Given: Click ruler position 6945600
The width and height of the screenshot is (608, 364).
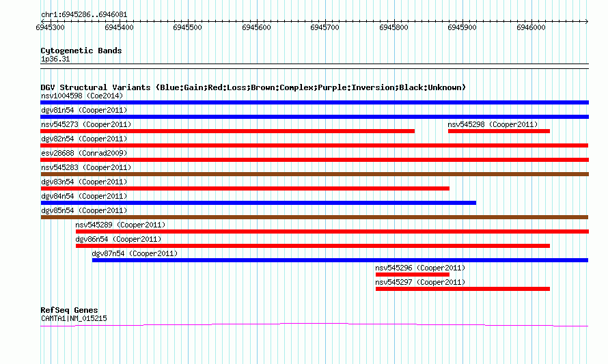Looking at the screenshot, I should pos(256,27).
